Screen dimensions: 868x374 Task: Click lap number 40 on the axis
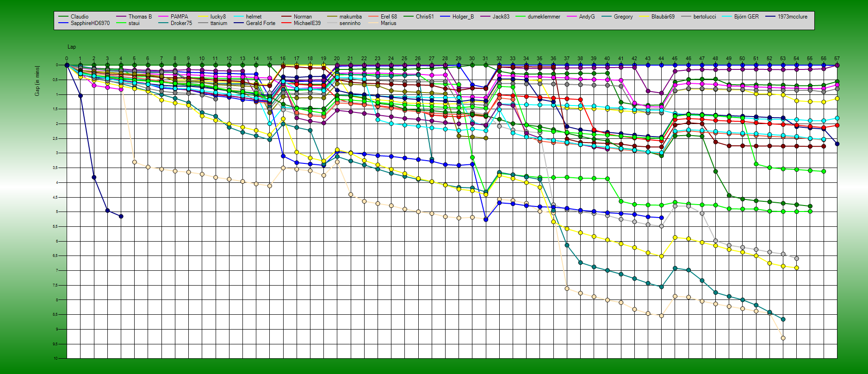click(607, 59)
